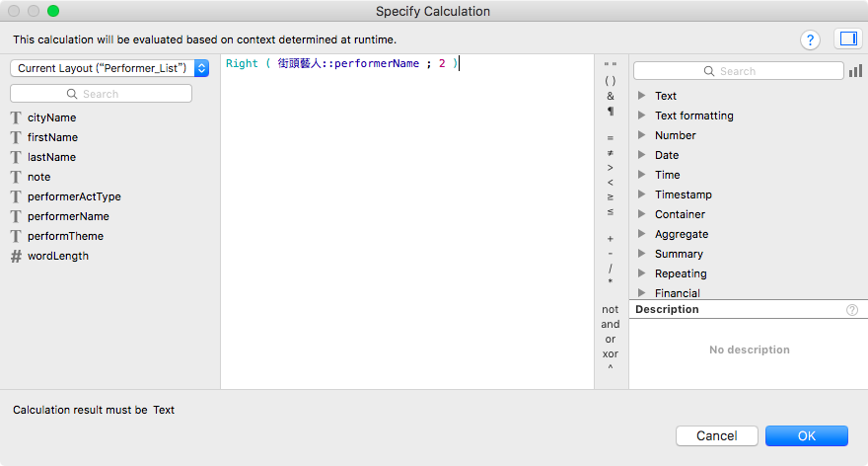The width and height of the screenshot is (868, 466).
Task: Insert the xor logical operator
Action: [x=610, y=354]
